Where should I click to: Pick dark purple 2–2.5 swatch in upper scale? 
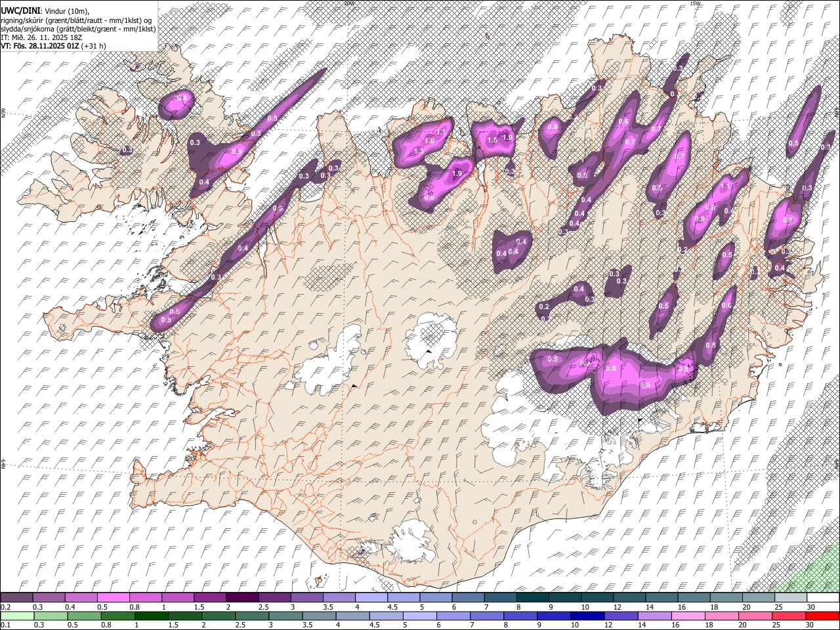[x=242, y=598]
